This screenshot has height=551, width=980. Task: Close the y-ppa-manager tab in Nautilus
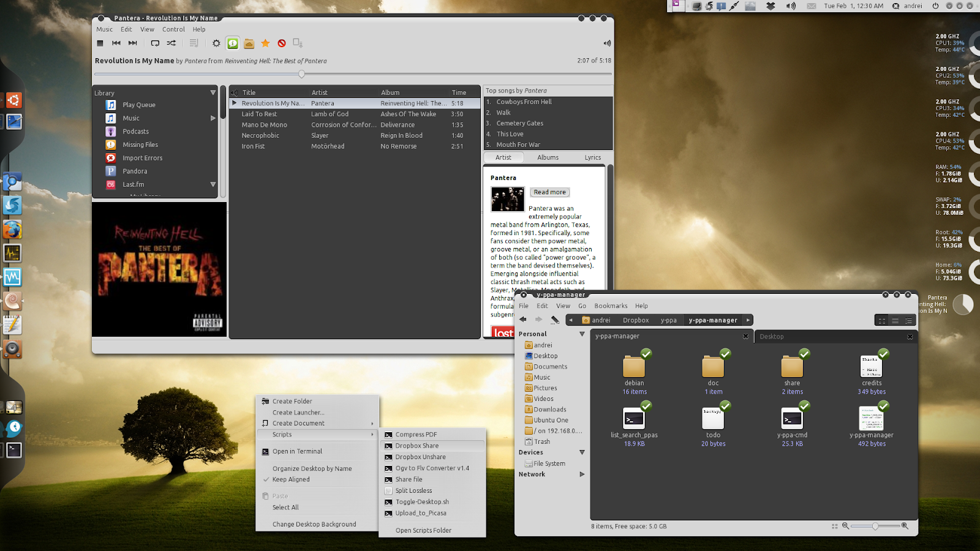point(745,336)
